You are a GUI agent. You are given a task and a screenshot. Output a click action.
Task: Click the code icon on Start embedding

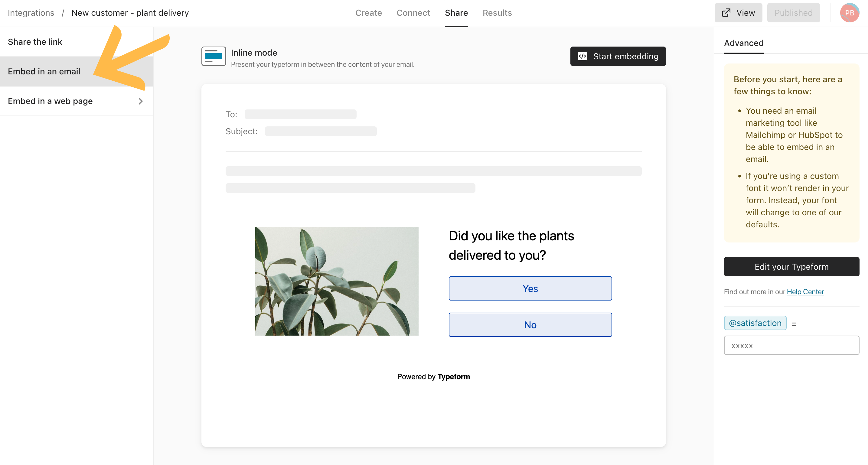pyautogui.click(x=582, y=56)
